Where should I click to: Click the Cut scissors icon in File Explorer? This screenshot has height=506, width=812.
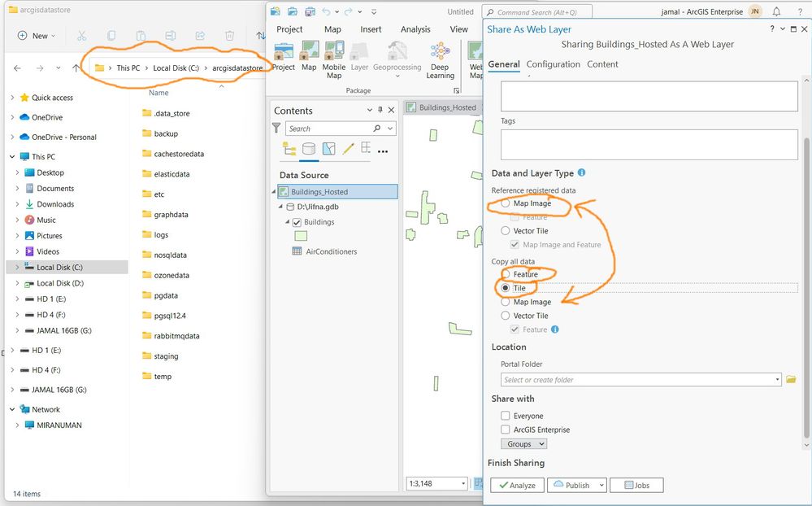click(x=81, y=36)
